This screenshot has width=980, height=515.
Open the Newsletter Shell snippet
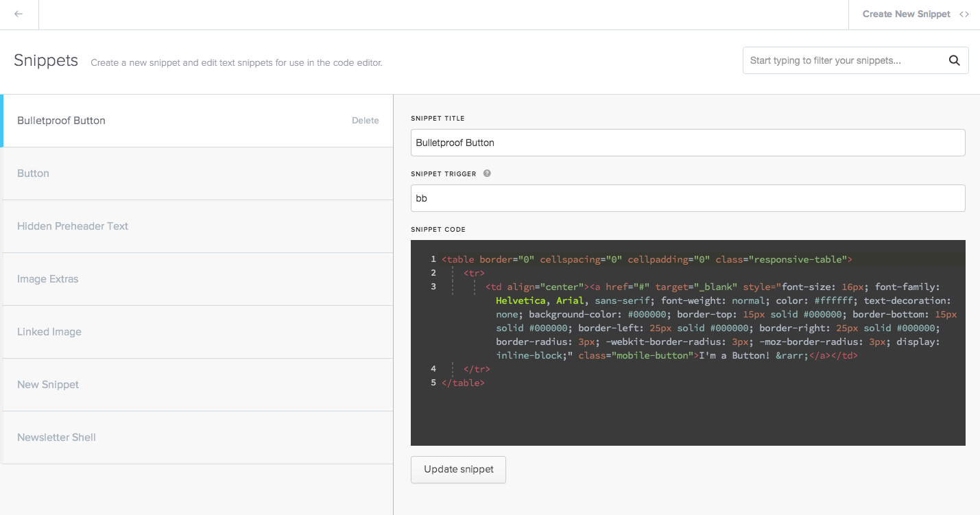tap(56, 438)
